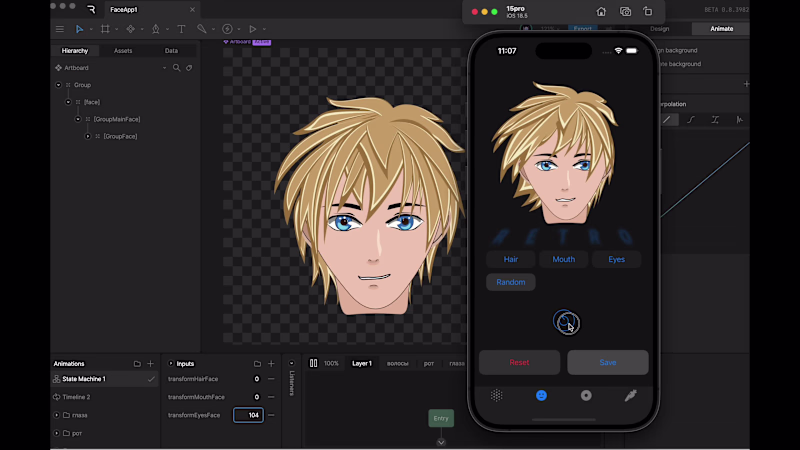Image resolution: width=800 pixels, height=450 pixels.
Task: Add new animation with plus icon
Action: [x=151, y=364]
